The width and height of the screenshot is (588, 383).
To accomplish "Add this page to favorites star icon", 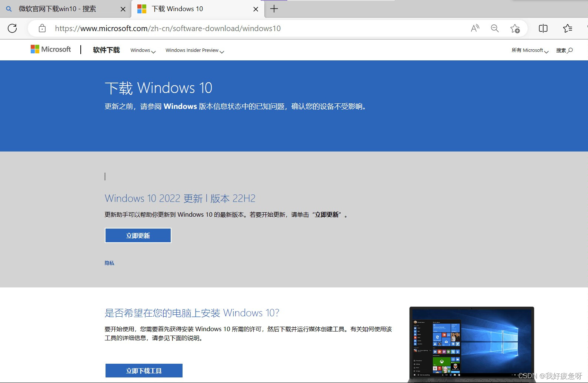I will point(515,29).
